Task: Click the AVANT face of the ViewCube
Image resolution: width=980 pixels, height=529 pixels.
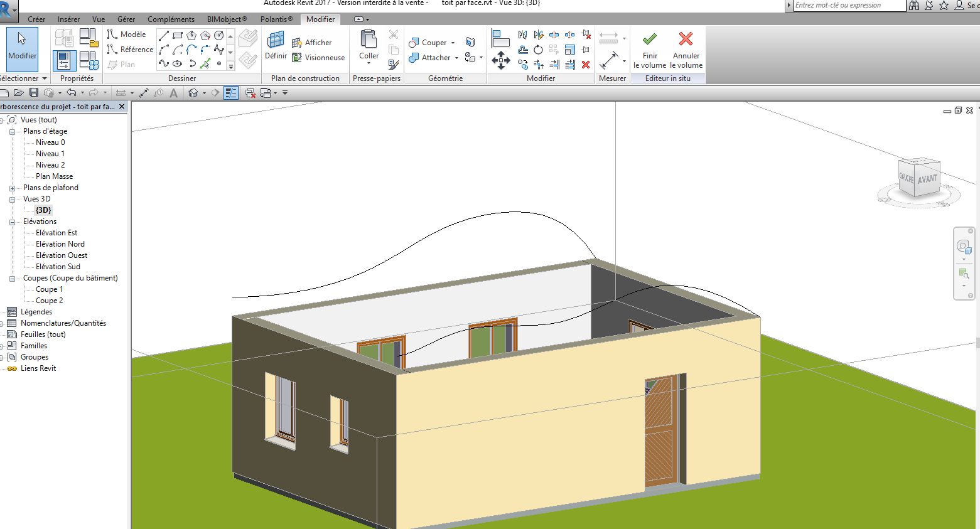Action: (x=927, y=179)
